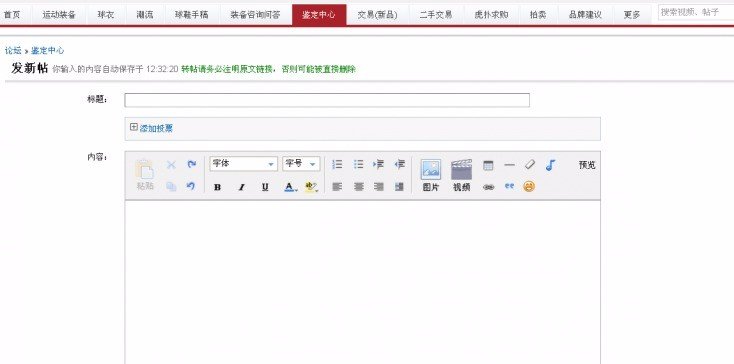The width and height of the screenshot is (734, 364).
Task: Expand the add poll (添加投票) section
Action: [151, 128]
